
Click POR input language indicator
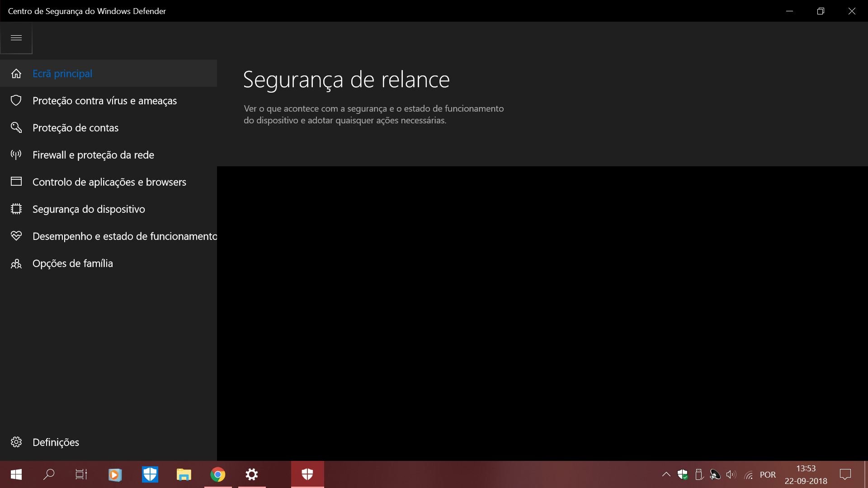(x=768, y=474)
